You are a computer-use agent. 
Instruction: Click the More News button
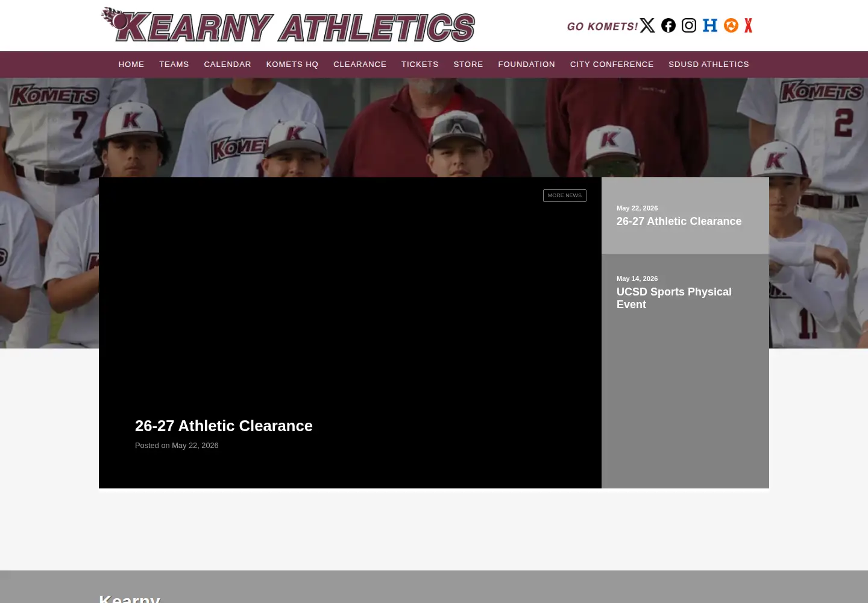click(565, 195)
